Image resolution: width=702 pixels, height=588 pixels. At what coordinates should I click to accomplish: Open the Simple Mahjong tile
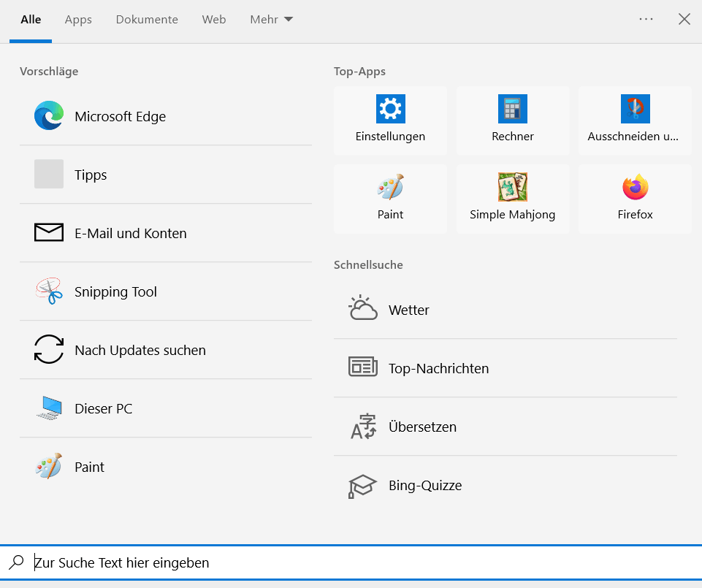point(513,199)
